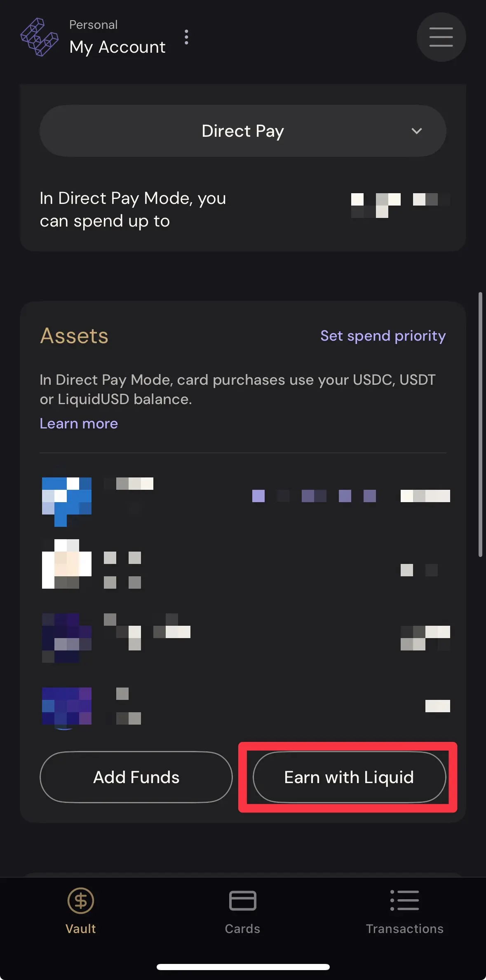Click the chevron arrow beside Direct Pay

(417, 131)
